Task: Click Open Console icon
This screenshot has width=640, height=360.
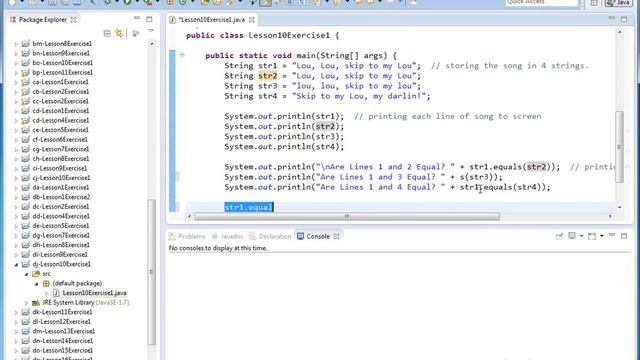Action: 592,236
